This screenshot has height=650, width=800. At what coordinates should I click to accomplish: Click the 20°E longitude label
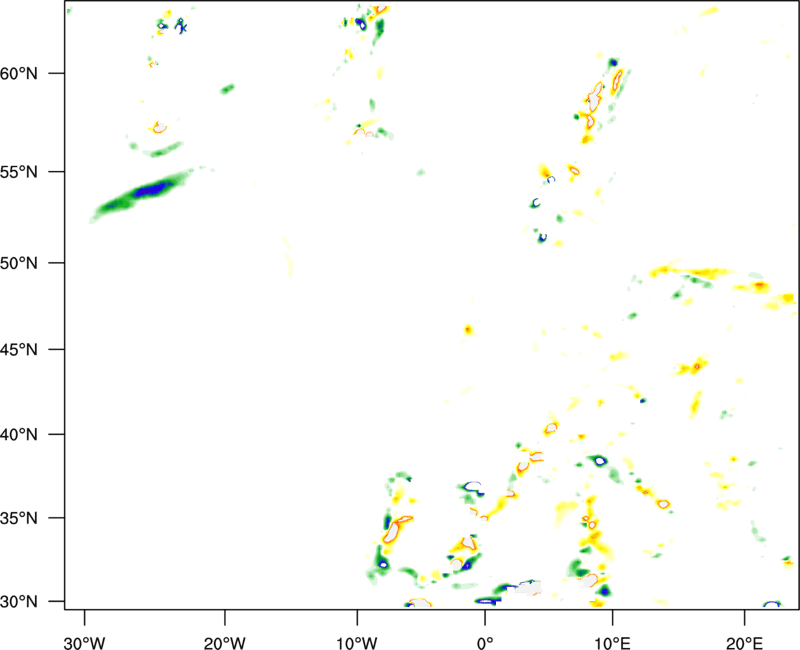click(744, 643)
